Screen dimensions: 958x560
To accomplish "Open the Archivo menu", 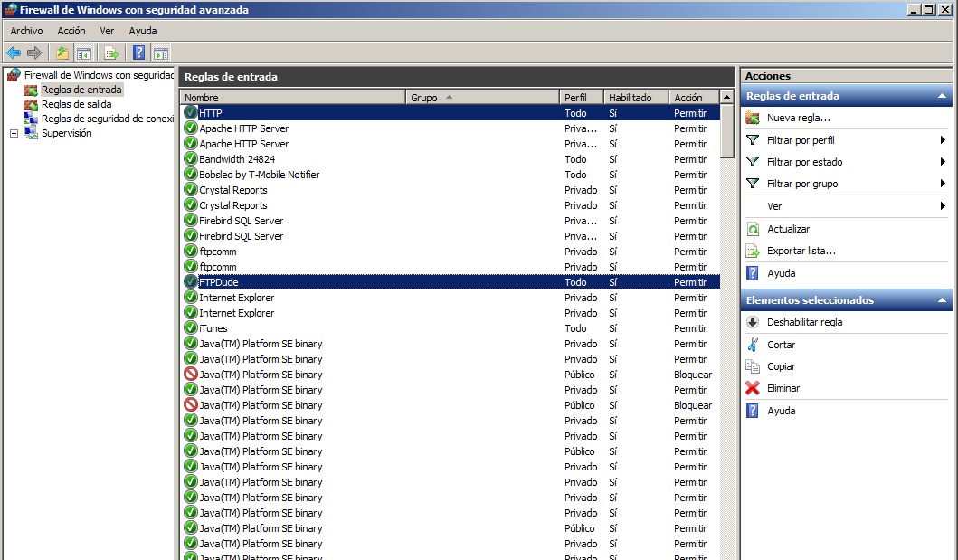I will click(26, 31).
